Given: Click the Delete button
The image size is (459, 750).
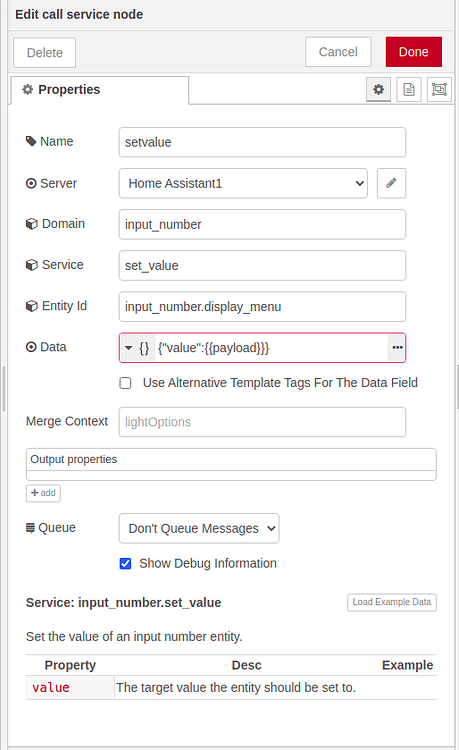Looking at the screenshot, I should pyautogui.click(x=44, y=53).
